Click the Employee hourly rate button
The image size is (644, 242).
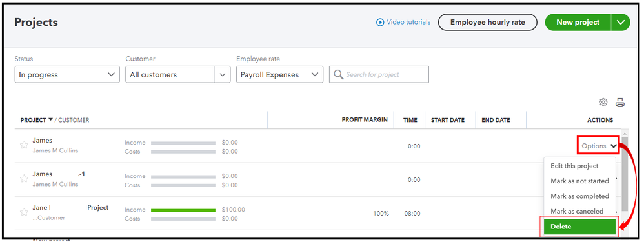[488, 22]
